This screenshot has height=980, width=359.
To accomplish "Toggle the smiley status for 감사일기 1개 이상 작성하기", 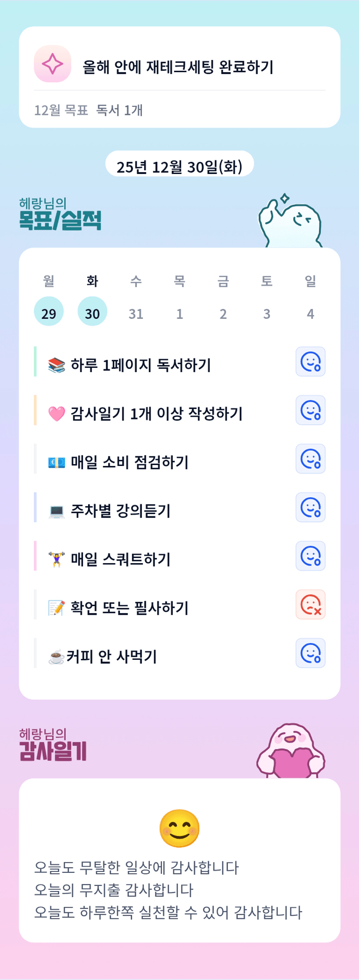I will pos(310,410).
